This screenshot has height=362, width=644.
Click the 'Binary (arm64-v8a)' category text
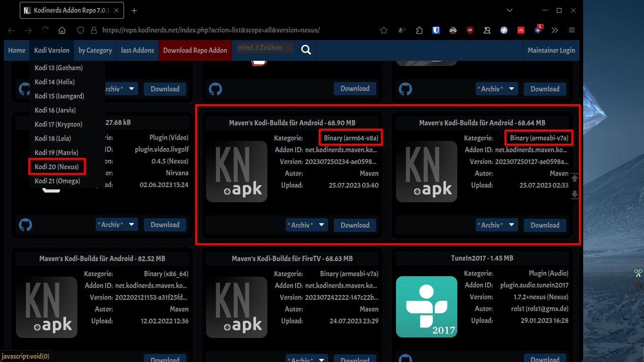351,138
